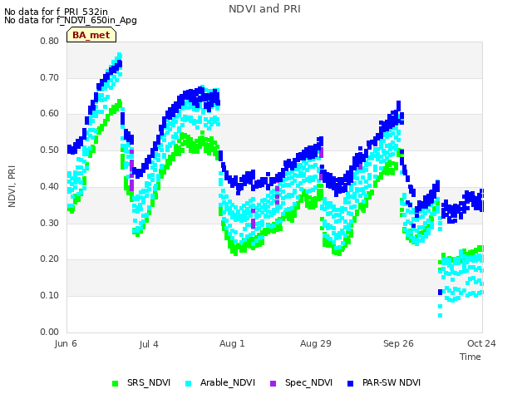Click the 0.80 y-axis tick label
Image resolution: width=532 pixels, height=399 pixels.
(x=50, y=41)
